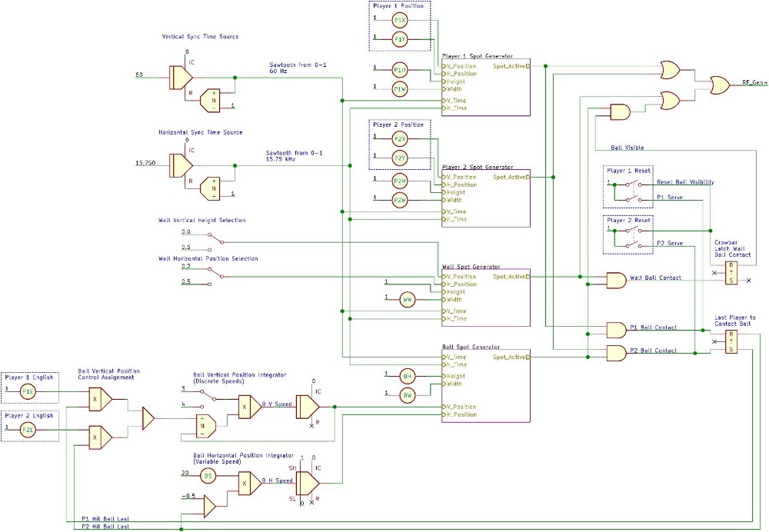Select the P2Y potentiometer circle
Image resolution: width=769 pixels, height=532 pixels.
click(x=399, y=158)
